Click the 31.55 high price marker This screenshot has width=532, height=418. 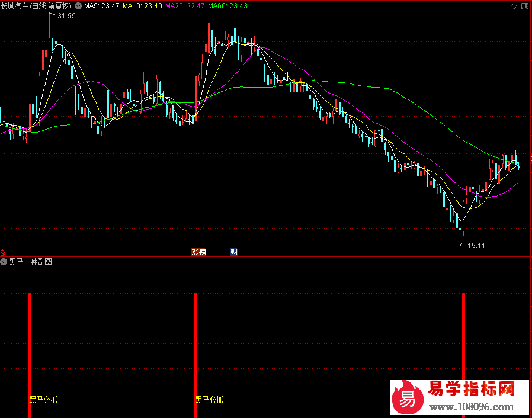tap(66, 16)
